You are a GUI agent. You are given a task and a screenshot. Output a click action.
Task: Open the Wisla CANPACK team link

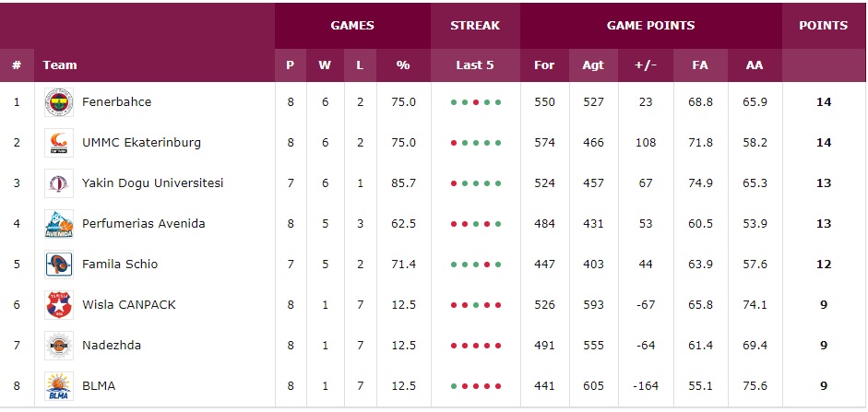pos(128,305)
